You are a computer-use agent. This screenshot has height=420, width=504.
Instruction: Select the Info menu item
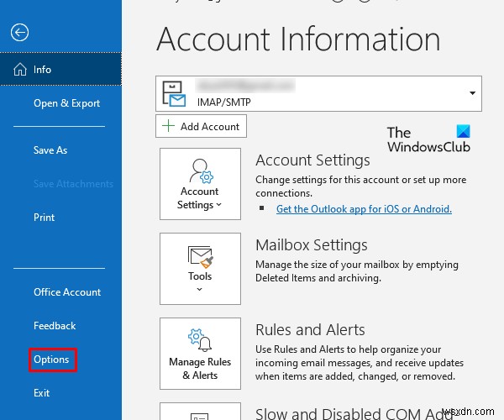pos(60,69)
